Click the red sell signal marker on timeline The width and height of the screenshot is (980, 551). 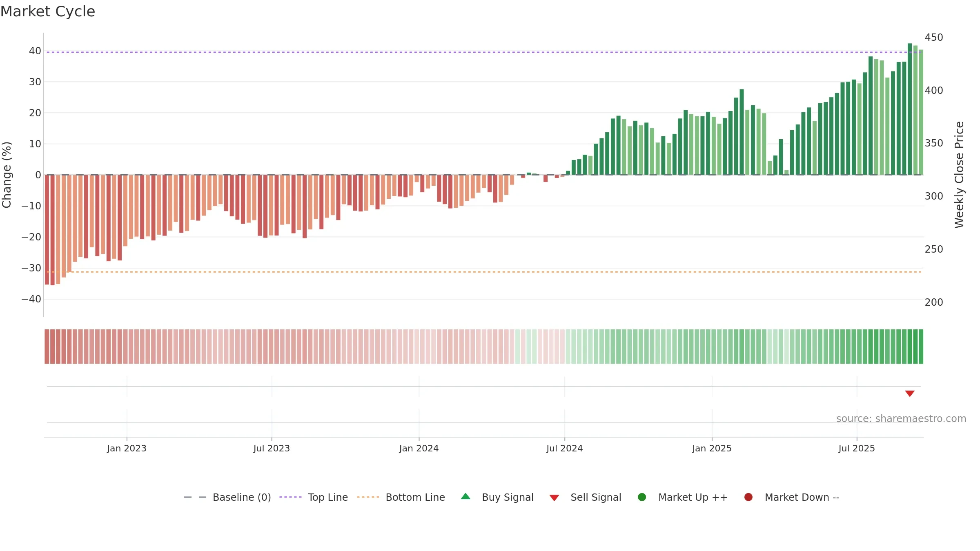tap(910, 393)
